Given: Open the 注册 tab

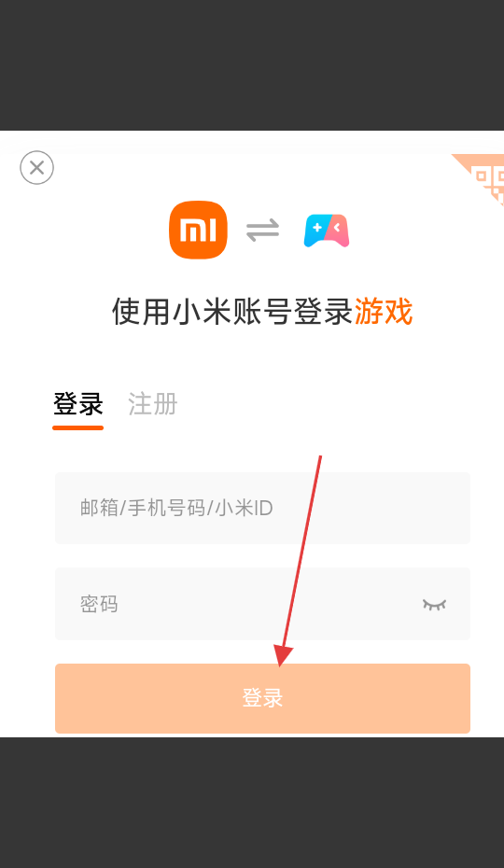Looking at the screenshot, I should pos(153,404).
